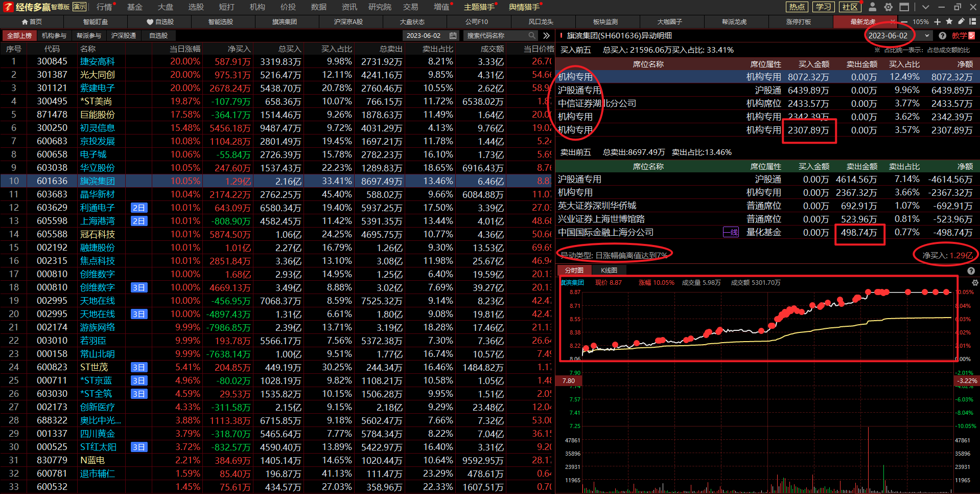Click the help question icon near 教学
Screen dimensions: 980x494
coord(942,35)
